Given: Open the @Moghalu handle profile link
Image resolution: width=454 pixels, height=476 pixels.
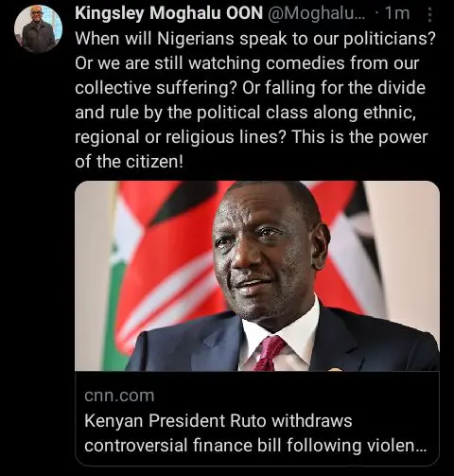Looking at the screenshot, I should click(x=316, y=13).
